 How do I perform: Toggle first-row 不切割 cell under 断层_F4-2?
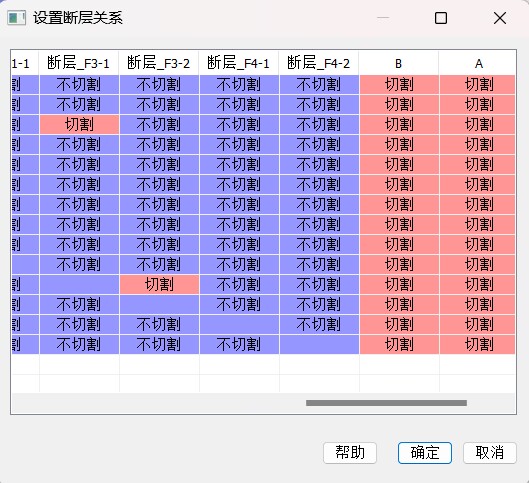319,84
